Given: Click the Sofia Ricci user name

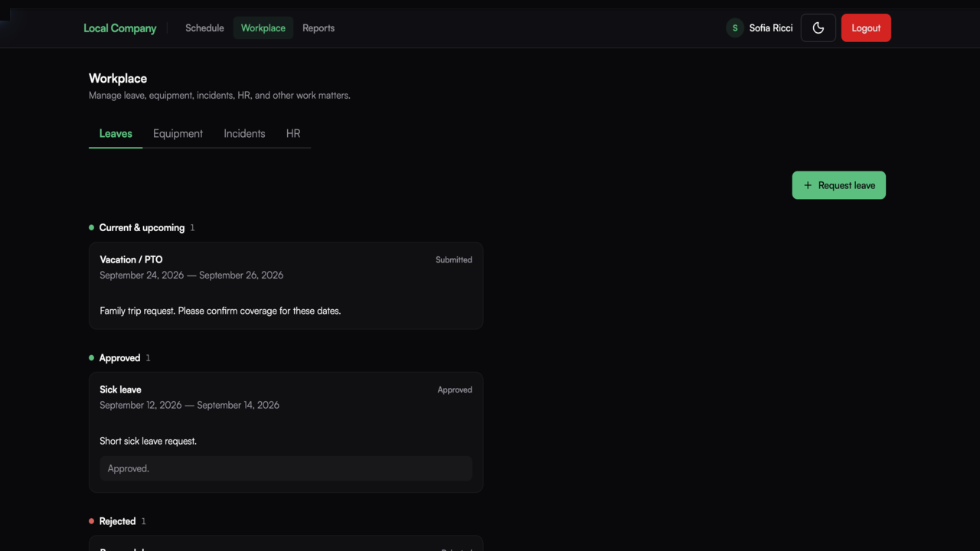Looking at the screenshot, I should [771, 28].
